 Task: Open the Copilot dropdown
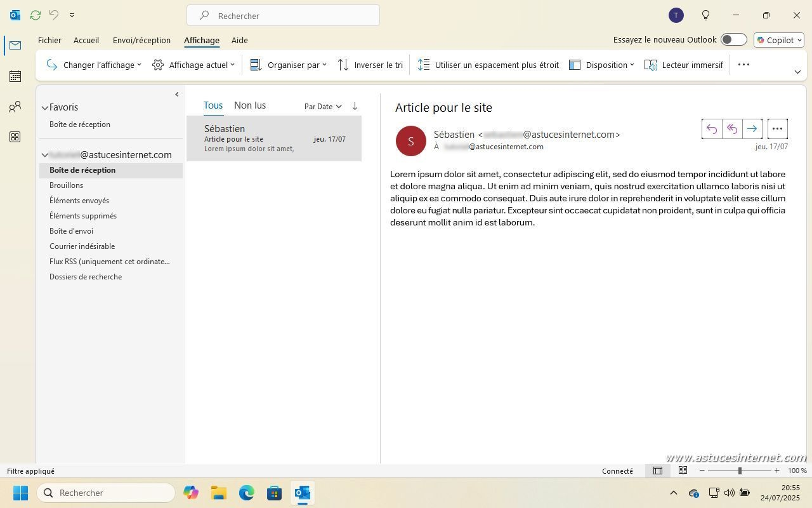coord(779,40)
